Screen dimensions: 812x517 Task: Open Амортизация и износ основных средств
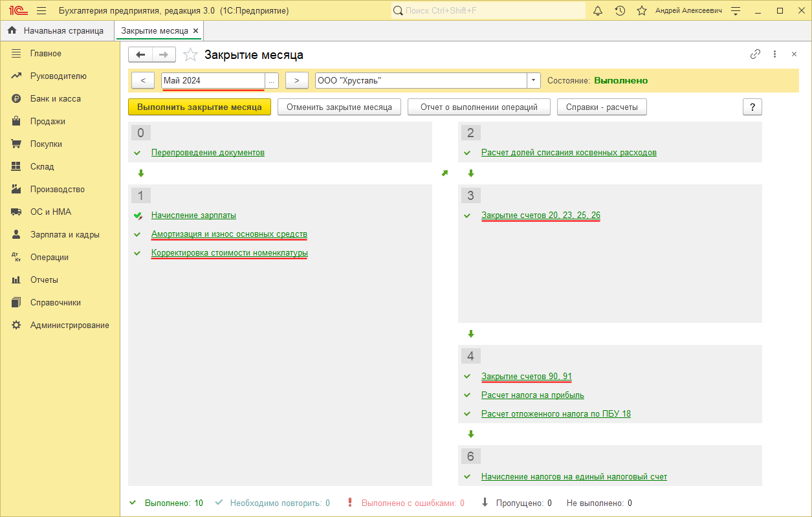click(229, 234)
